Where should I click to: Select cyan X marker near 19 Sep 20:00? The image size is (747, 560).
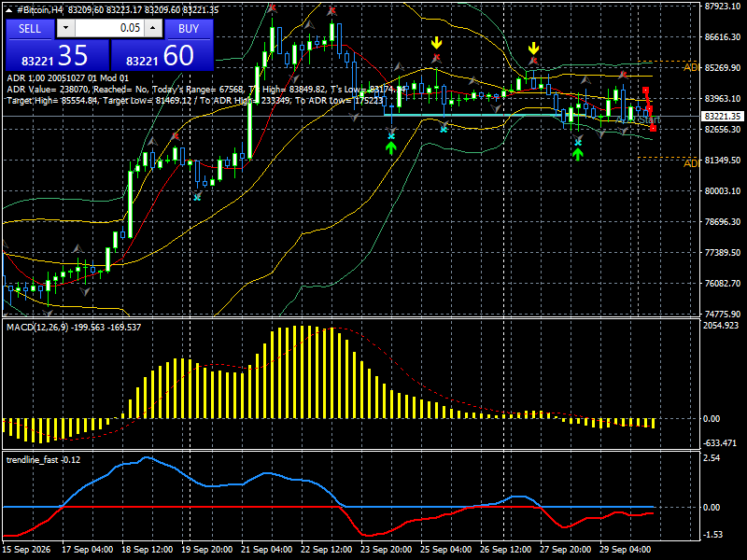[197, 197]
